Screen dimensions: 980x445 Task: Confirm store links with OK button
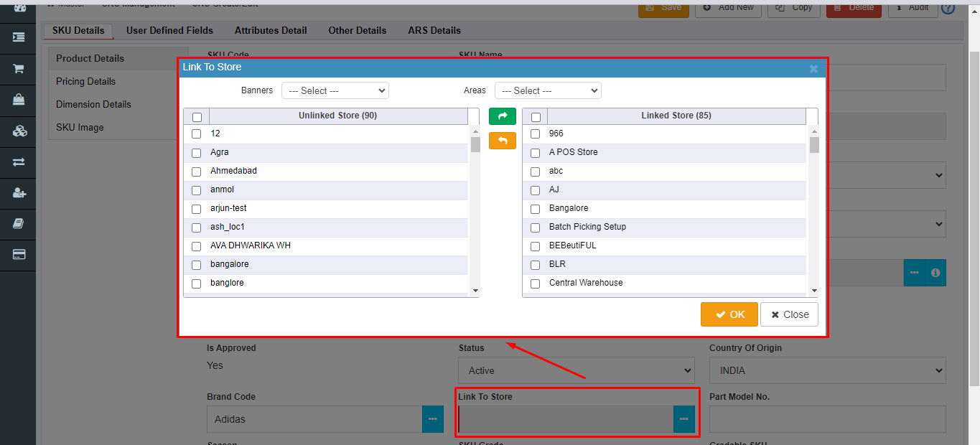pos(729,314)
